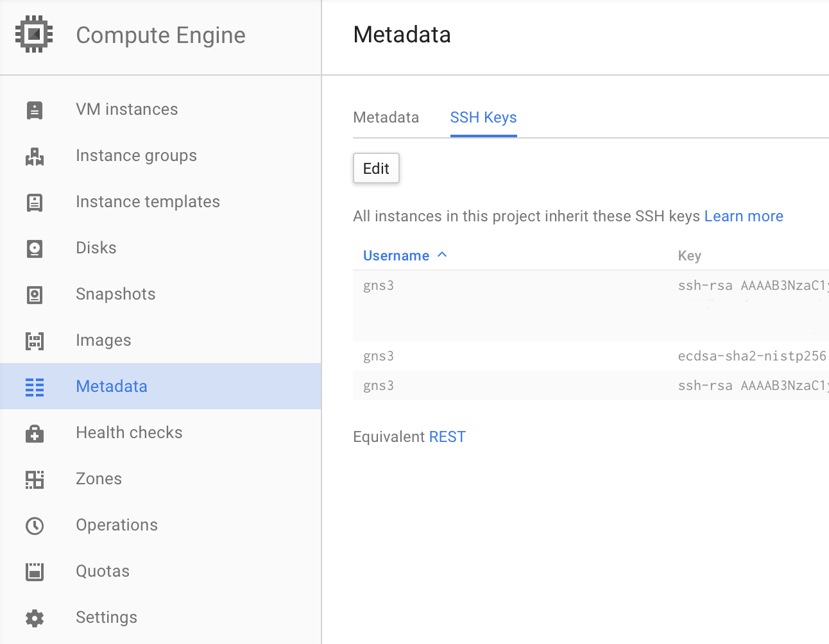This screenshot has height=644, width=829.
Task: Click the Zones grid icon
Action: tap(35, 479)
